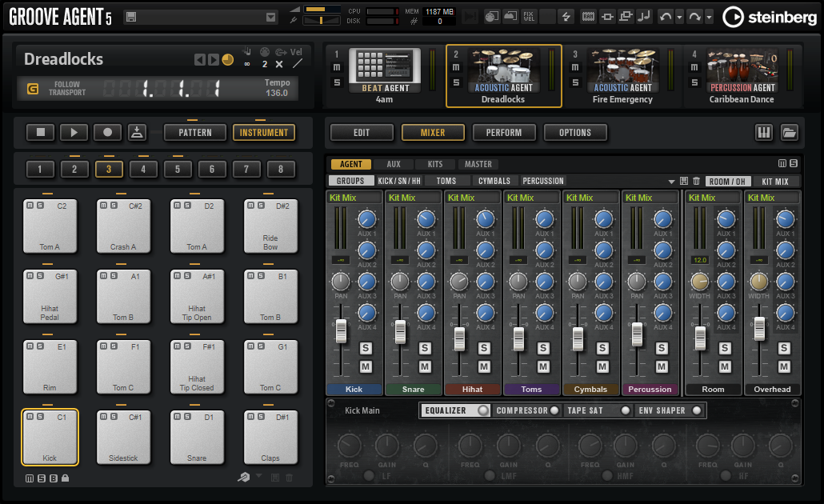
Task: Open the preset name dropdown in header
Action: 270,18
